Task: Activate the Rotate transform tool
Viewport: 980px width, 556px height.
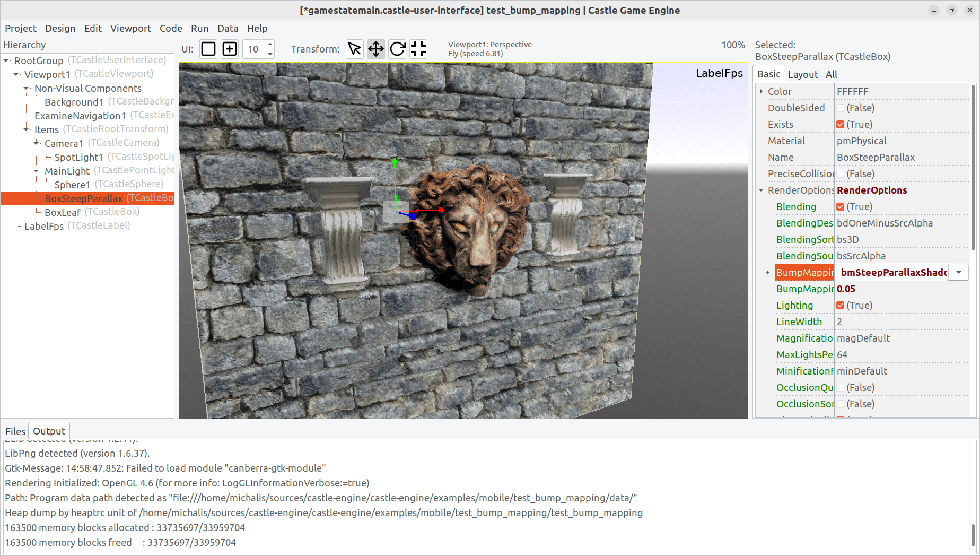Action: [x=397, y=49]
